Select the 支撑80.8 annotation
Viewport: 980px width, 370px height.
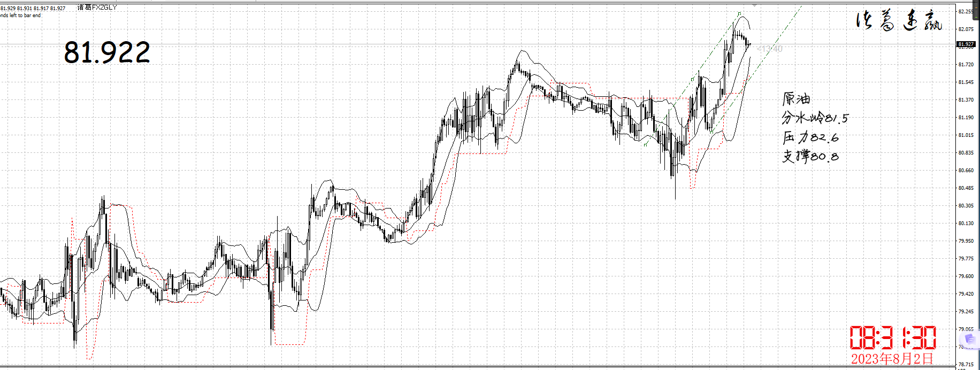(810, 156)
